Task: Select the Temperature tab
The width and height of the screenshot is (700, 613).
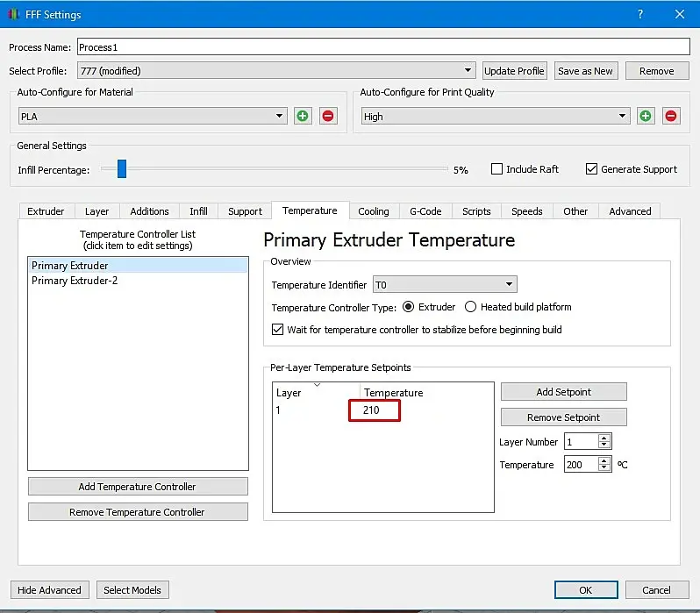Action: 310,210
